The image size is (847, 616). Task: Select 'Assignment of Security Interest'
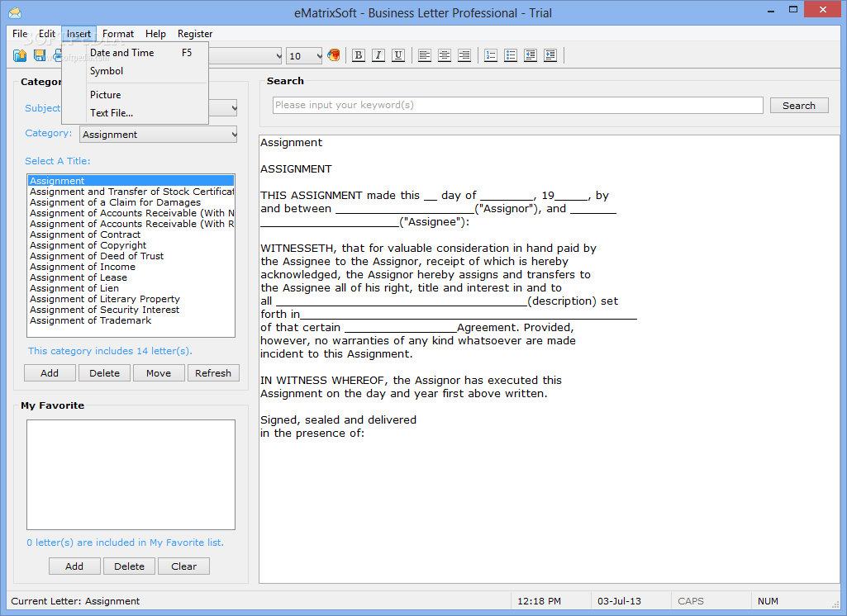pos(131,310)
